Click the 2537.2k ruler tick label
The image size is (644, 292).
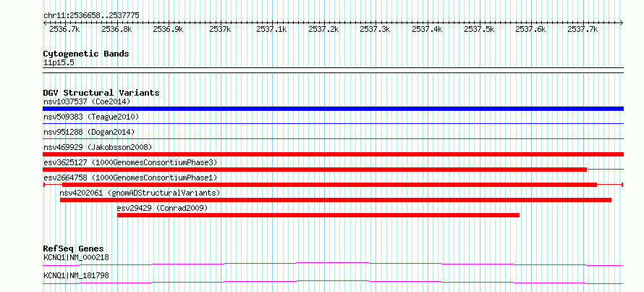pyautogui.click(x=323, y=30)
